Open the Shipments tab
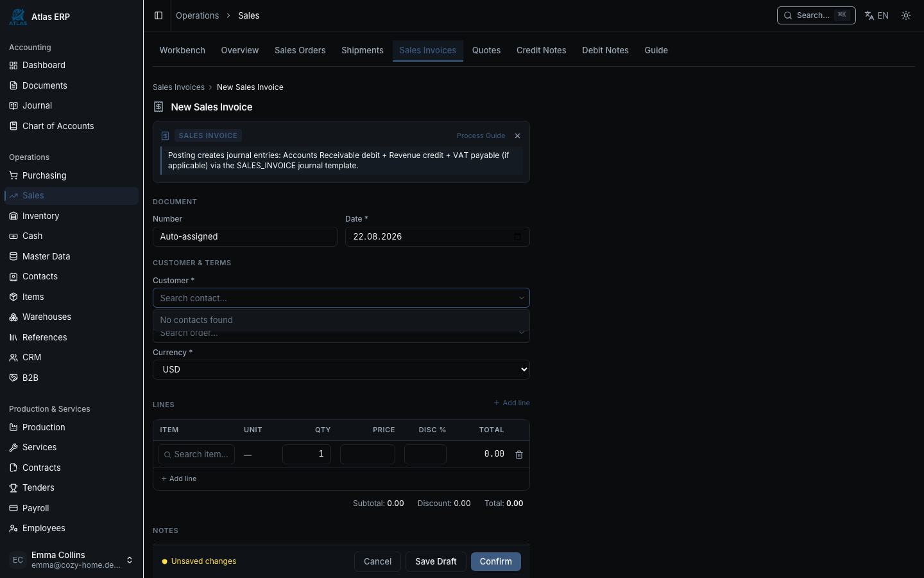This screenshot has height=578, width=924. 363,50
